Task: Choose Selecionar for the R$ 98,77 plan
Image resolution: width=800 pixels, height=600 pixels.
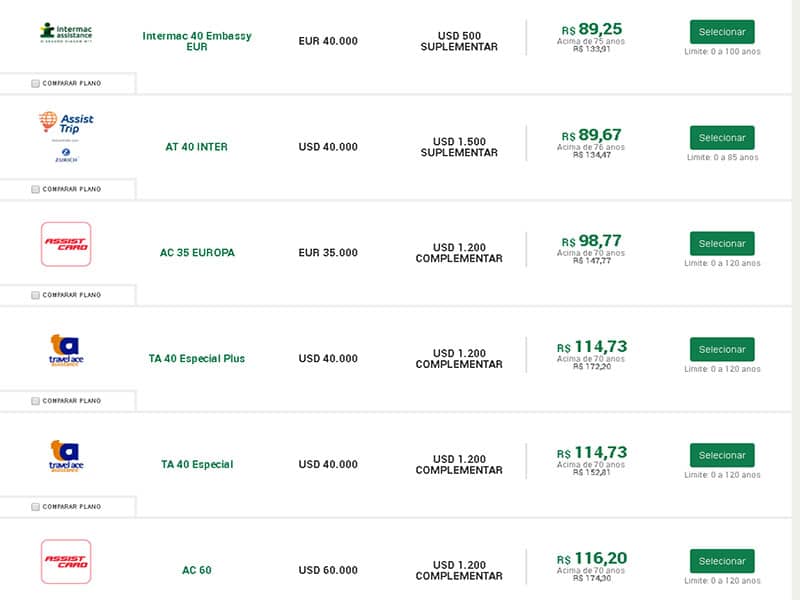Action: 722,243
